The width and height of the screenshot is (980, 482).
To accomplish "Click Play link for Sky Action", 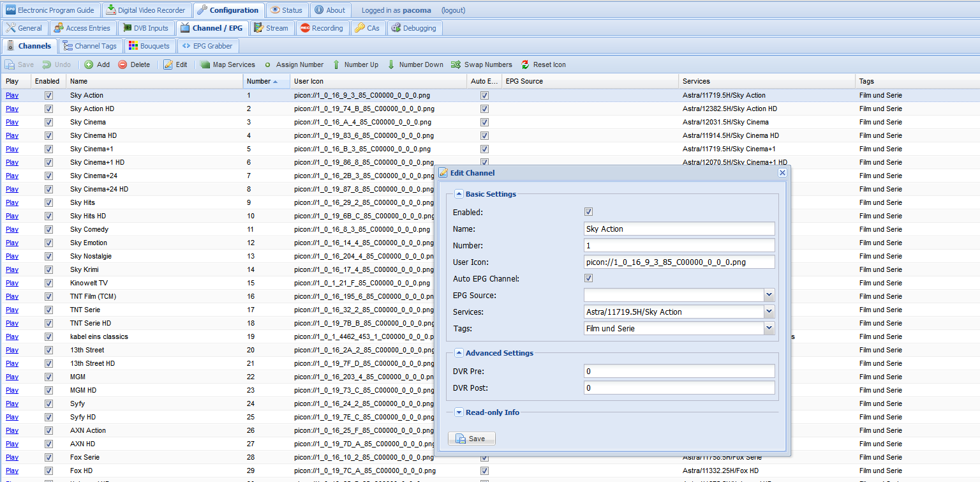I will (x=12, y=95).
